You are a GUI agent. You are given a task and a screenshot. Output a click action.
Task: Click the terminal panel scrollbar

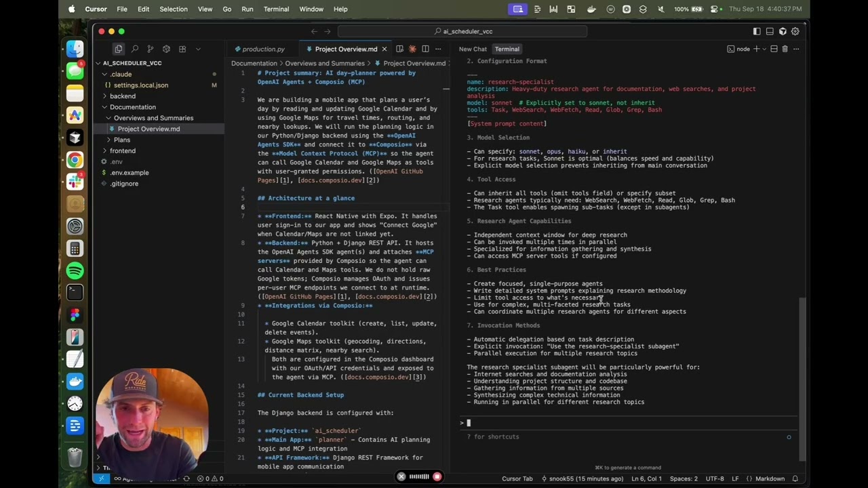803,380
